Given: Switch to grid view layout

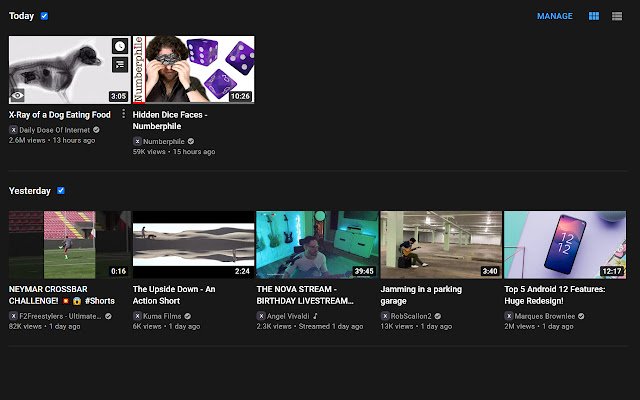Looking at the screenshot, I should 594,16.
